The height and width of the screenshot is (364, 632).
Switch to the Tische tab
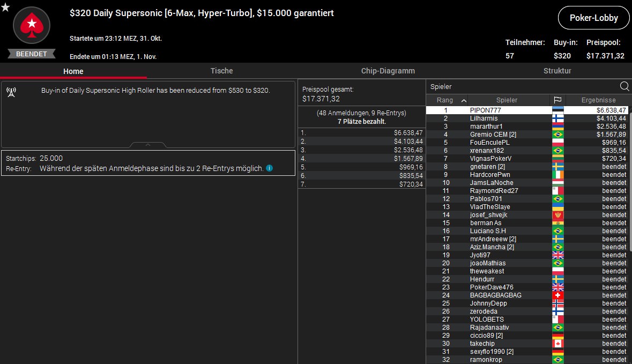click(222, 71)
